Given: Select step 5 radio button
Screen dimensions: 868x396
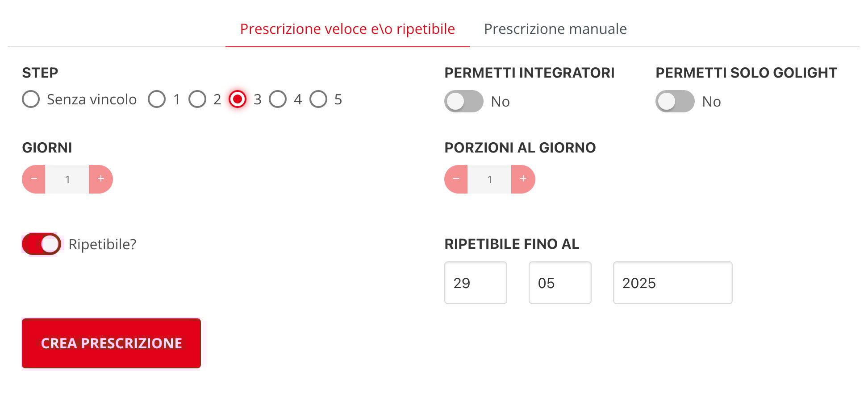Looking at the screenshot, I should 318,99.
